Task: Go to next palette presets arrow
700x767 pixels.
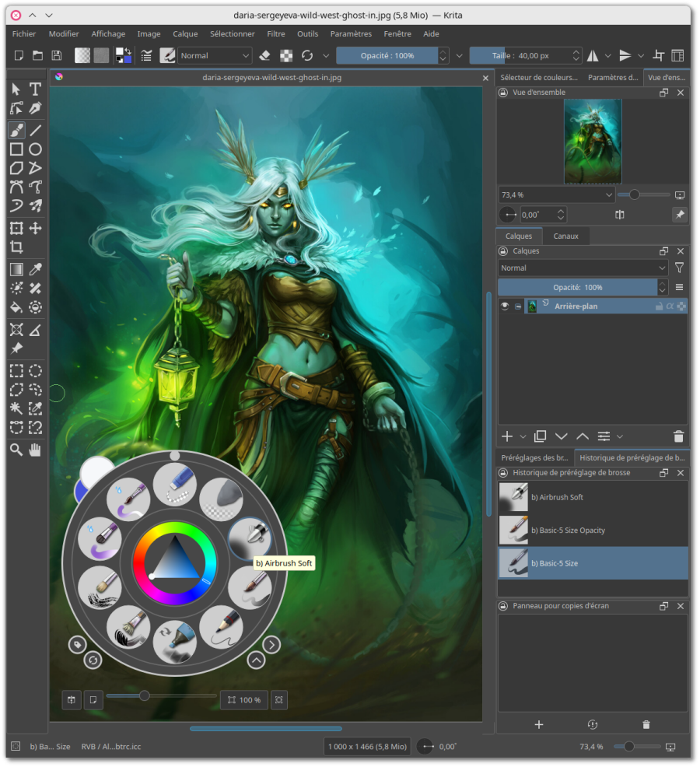Action: pos(271,645)
